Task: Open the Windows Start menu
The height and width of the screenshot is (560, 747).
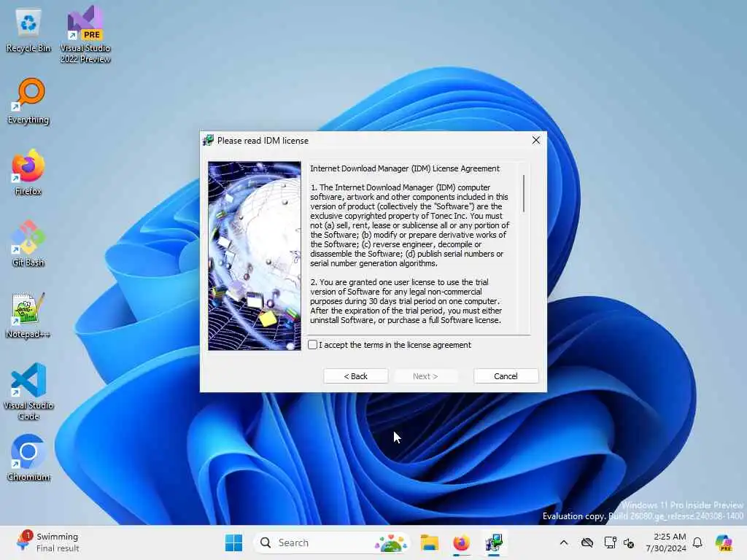Action: pos(233,542)
